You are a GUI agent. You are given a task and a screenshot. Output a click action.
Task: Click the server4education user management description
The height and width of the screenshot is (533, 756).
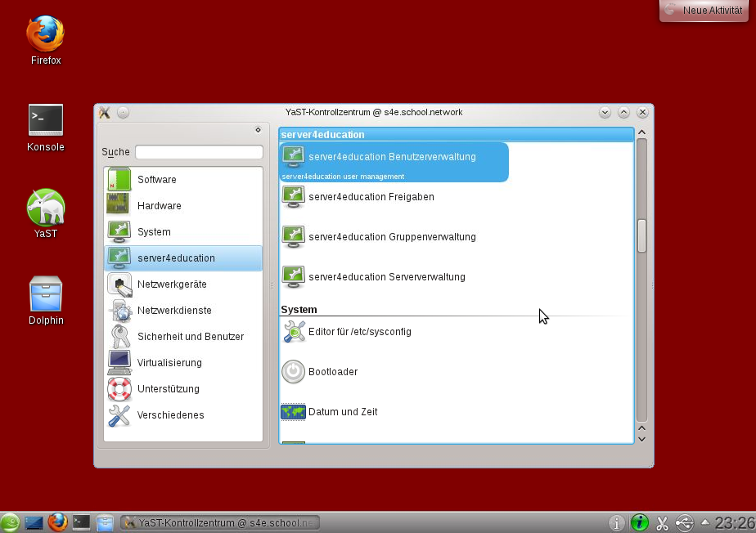point(343,177)
